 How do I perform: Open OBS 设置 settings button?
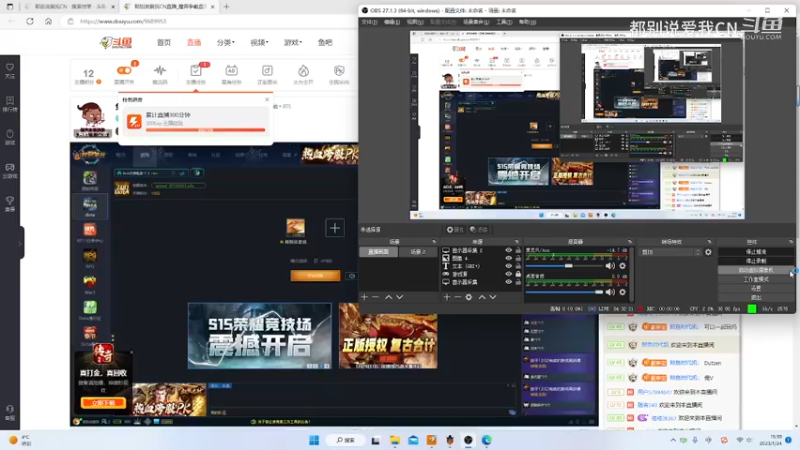coord(756,288)
